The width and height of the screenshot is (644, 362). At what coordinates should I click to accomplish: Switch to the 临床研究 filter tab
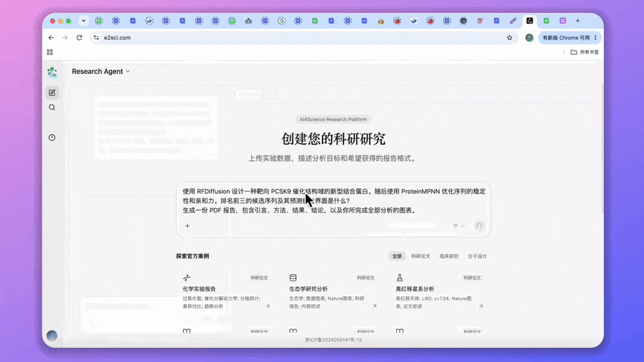pyautogui.click(x=449, y=256)
